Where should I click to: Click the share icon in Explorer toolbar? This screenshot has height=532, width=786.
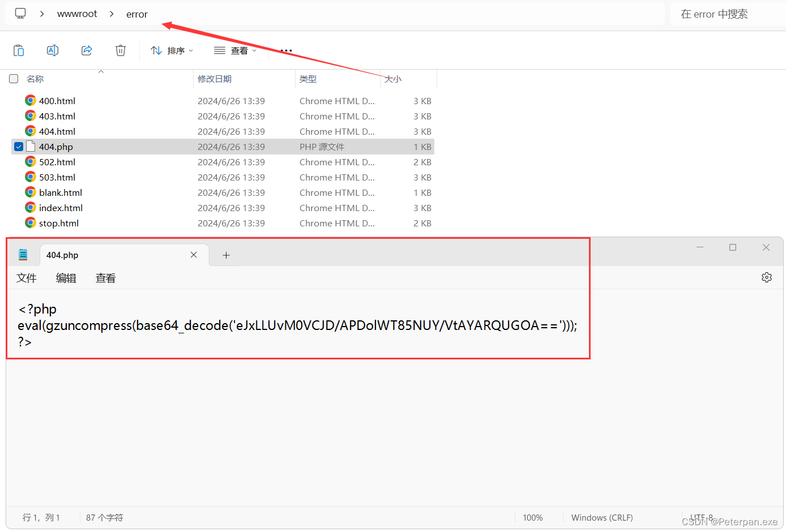[x=87, y=50]
